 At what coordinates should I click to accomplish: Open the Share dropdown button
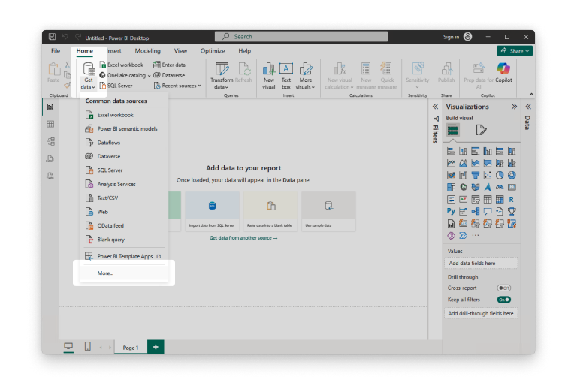(515, 51)
